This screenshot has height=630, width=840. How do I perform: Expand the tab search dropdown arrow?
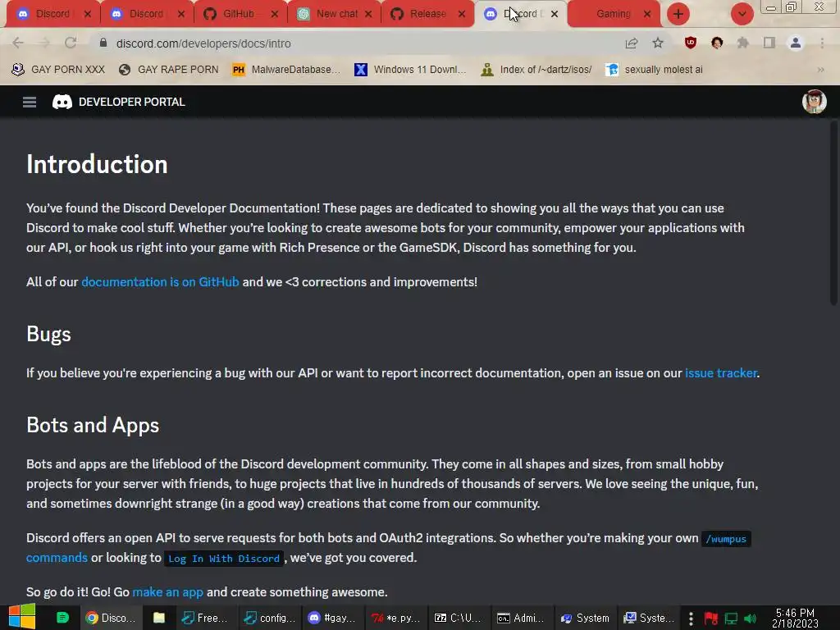pyautogui.click(x=742, y=14)
